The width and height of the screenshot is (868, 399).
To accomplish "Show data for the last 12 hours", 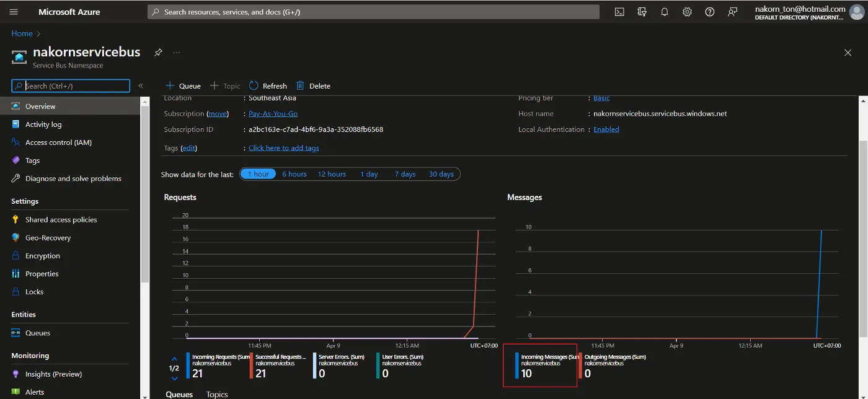I will click(x=332, y=174).
